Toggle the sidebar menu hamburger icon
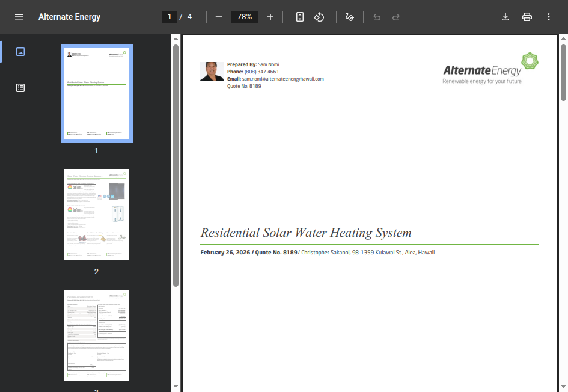This screenshot has width=568, height=392. pyautogui.click(x=19, y=17)
